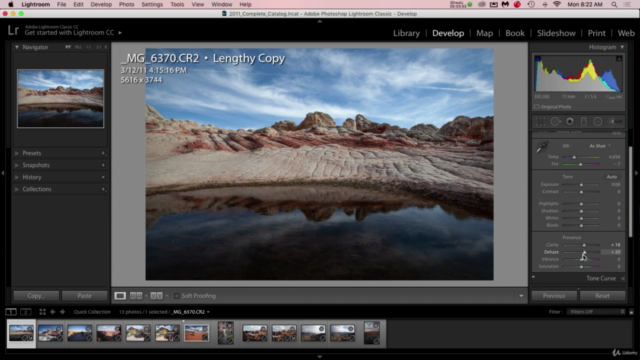Set Navigator zoom to FIT
Viewport: 640px width, 360px height.
(68, 47)
